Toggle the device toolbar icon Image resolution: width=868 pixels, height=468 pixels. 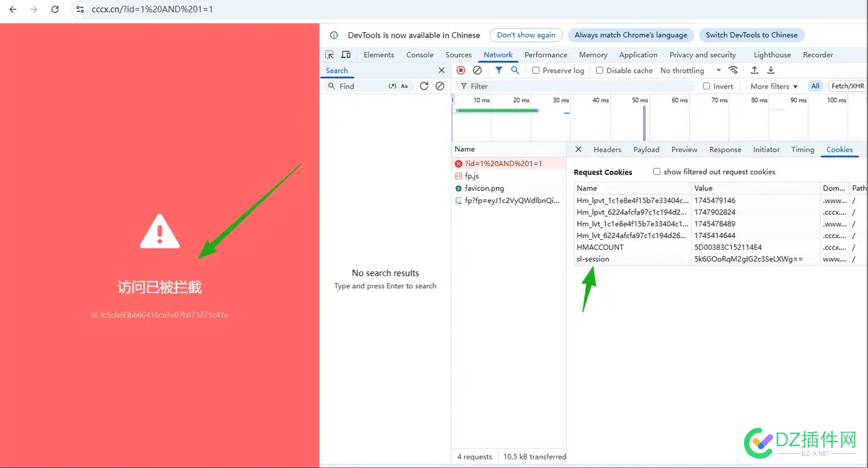coord(346,55)
